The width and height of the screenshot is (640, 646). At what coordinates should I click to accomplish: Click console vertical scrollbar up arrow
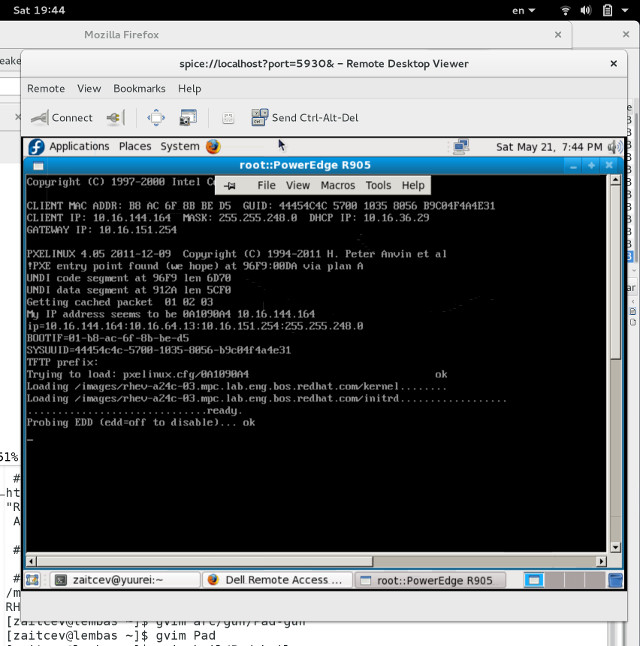pyautogui.click(x=615, y=180)
